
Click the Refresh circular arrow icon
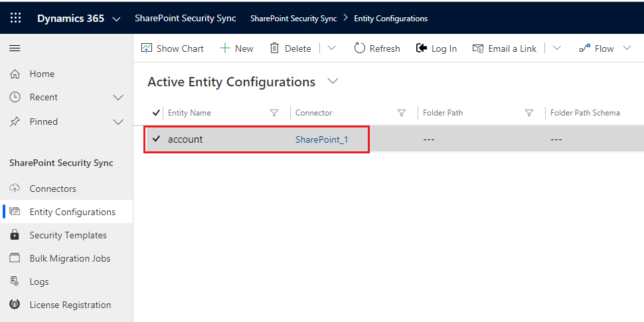click(359, 48)
